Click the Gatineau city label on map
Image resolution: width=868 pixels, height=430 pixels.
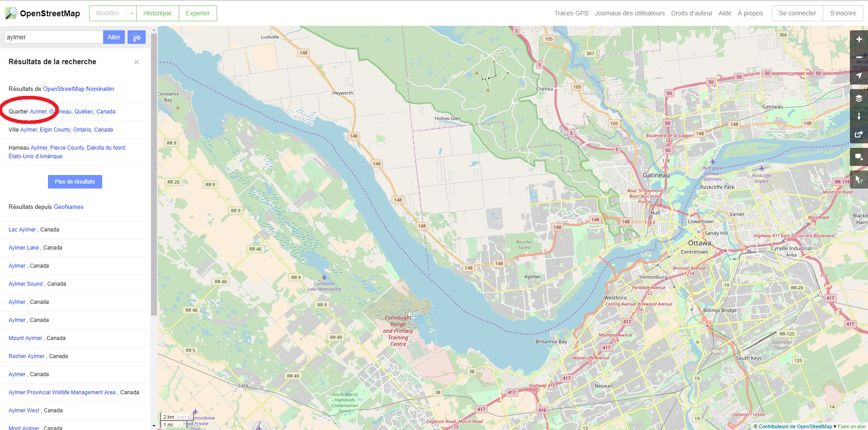[x=656, y=175]
